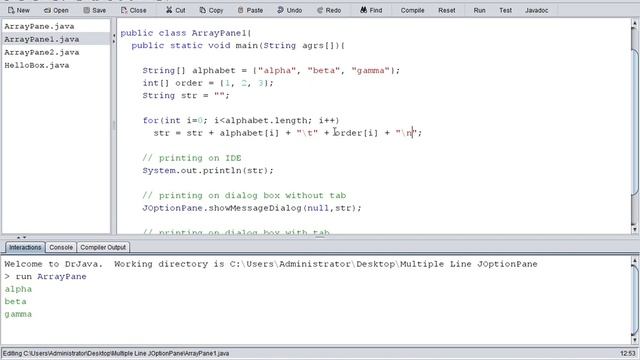The height and width of the screenshot is (360, 640).
Task: Select ArrayPane.java in file list
Action: coord(39,26)
